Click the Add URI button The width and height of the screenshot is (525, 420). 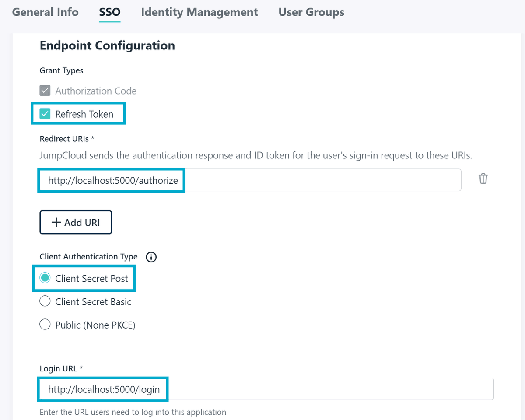(x=75, y=222)
